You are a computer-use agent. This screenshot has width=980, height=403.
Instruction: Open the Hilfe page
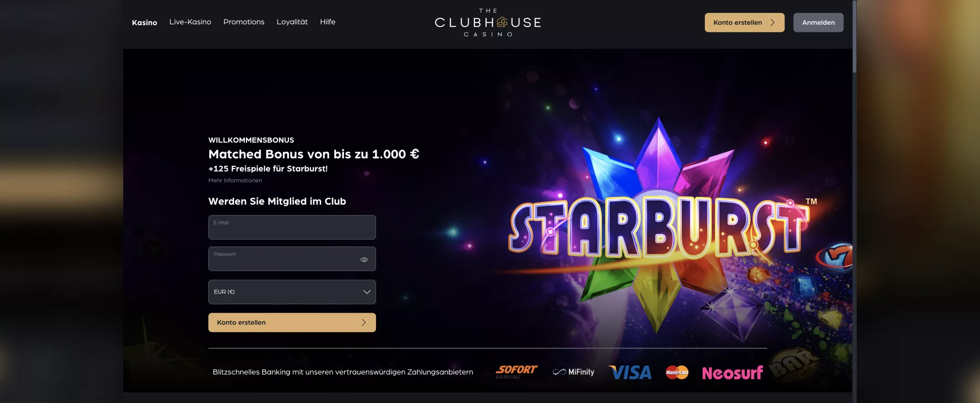coord(327,22)
